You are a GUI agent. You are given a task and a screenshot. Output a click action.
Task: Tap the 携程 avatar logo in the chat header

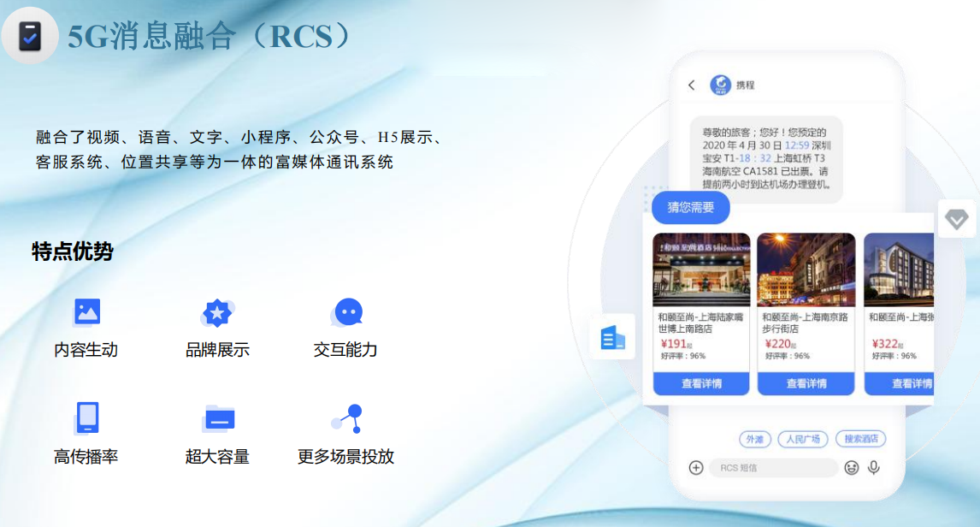720,85
